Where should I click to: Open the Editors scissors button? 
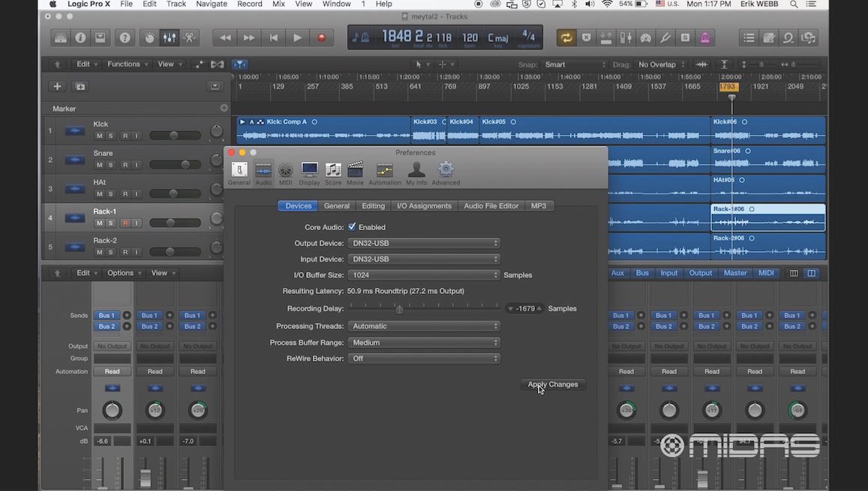[189, 37]
